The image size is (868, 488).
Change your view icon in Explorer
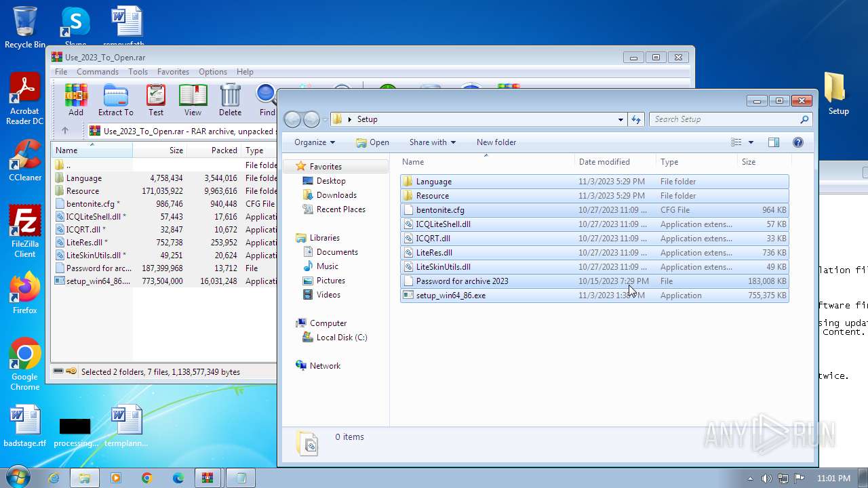point(736,142)
